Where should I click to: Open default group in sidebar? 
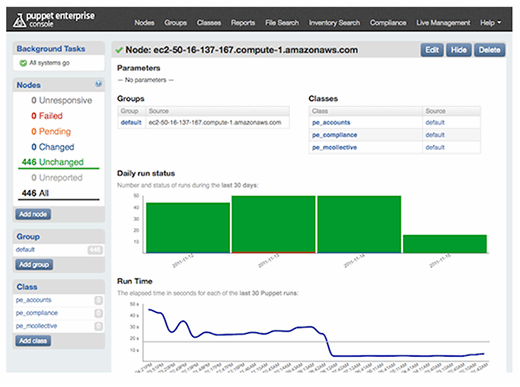[x=25, y=250]
